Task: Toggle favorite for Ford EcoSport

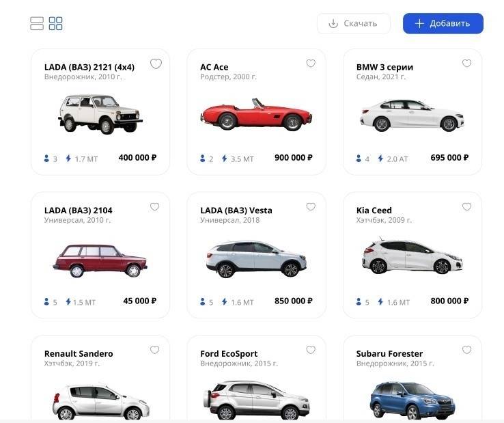Action: (311, 350)
